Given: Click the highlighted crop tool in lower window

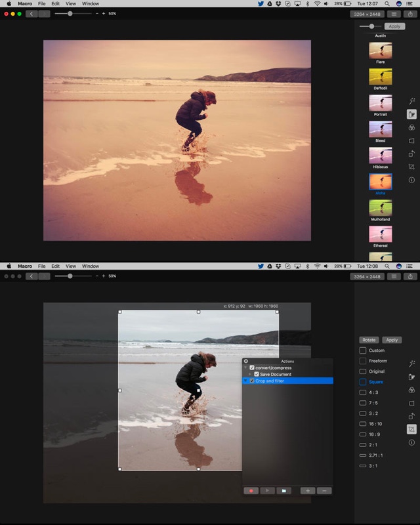Looking at the screenshot, I should pyautogui.click(x=411, y=429).
